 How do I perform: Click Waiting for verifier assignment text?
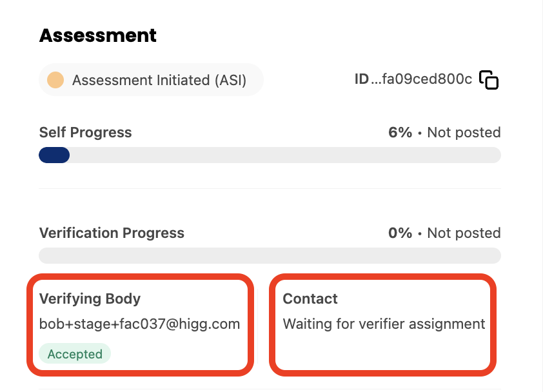coord(384,324)
